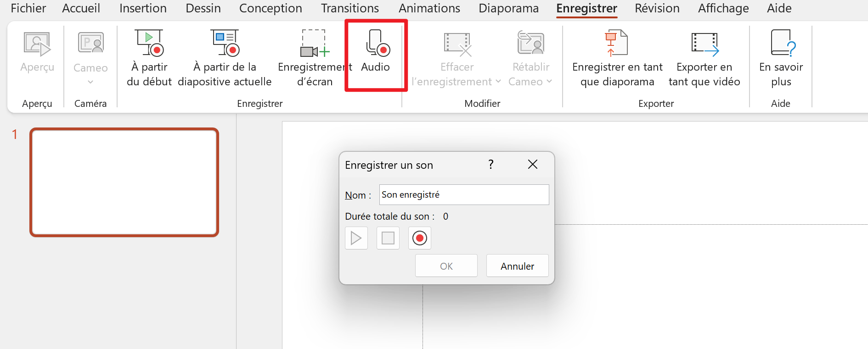Record from the current slide (diapositive actuelle)

225,58
